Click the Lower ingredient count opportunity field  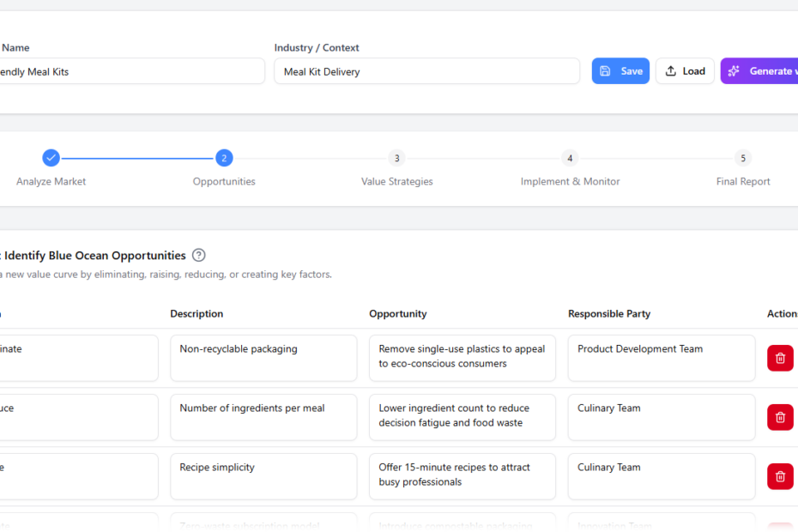coord(462,417)
